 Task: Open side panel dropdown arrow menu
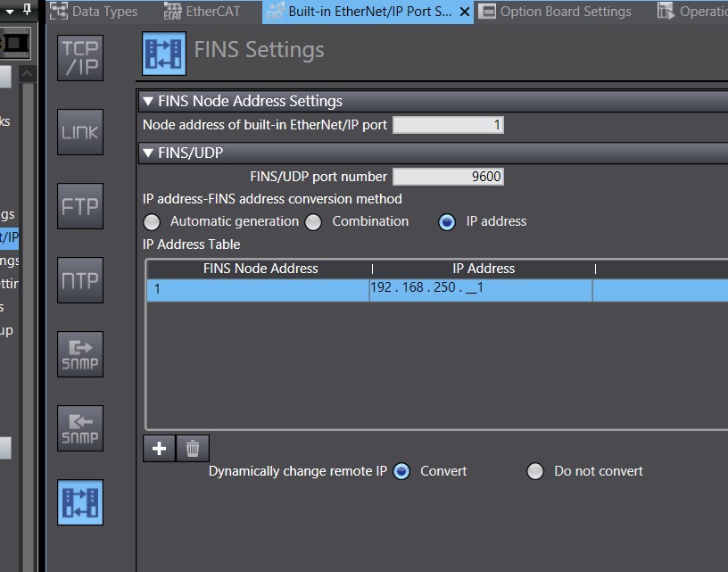point(9,11)
